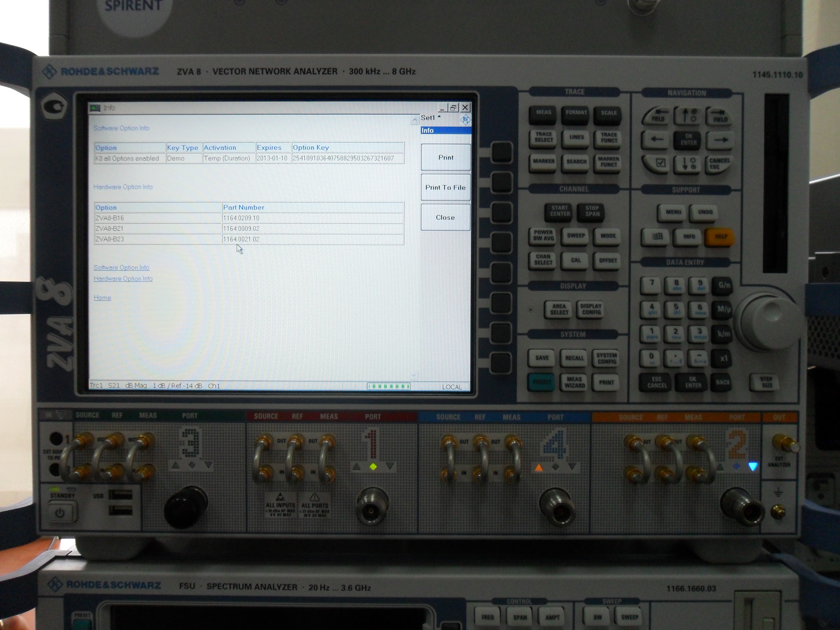
Task: Open the Hardware Option Info link
Action: [123, 278]
